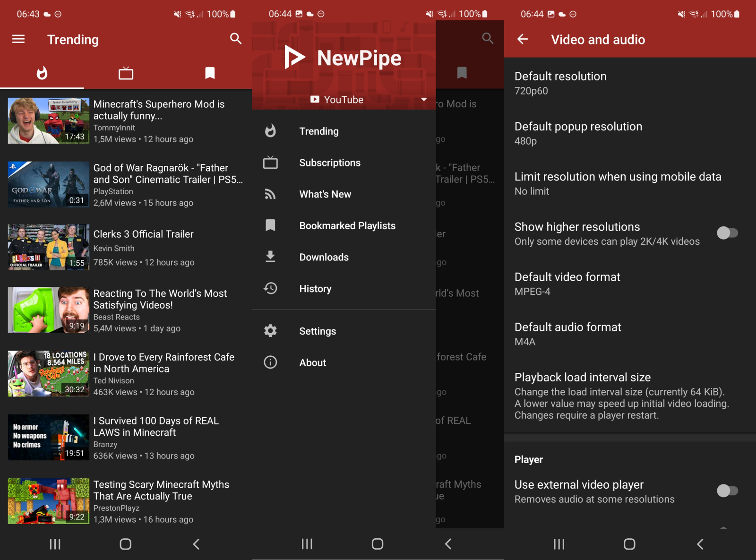Screen dimensions: 756x560
Task: Tap Recents button in right navigation bar
Action: 559,544
